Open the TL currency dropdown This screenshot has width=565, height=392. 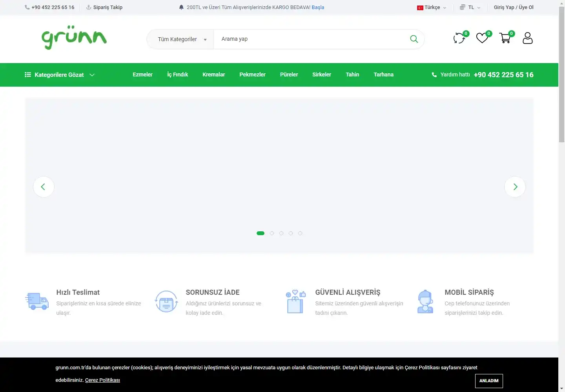(x=470, y=7)
